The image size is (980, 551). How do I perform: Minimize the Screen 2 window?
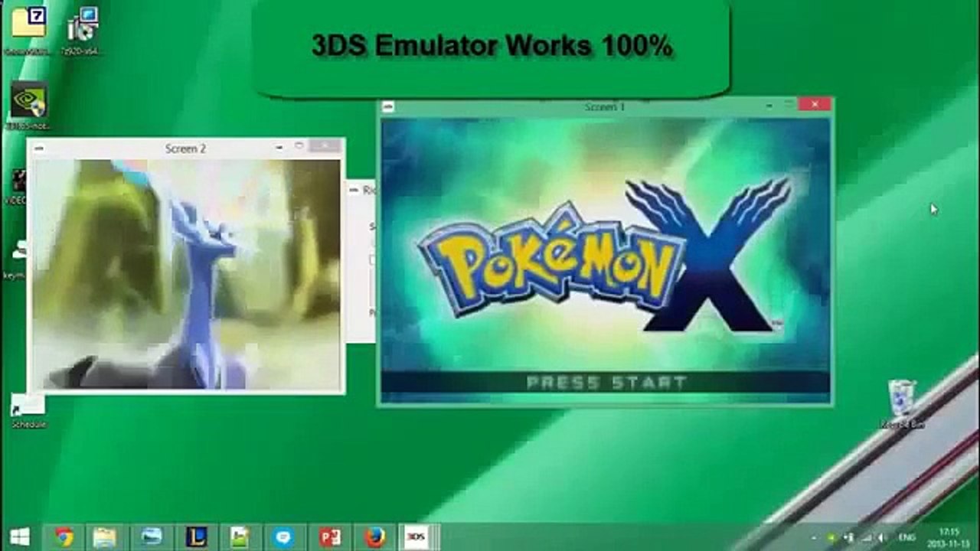click(280, 146)
